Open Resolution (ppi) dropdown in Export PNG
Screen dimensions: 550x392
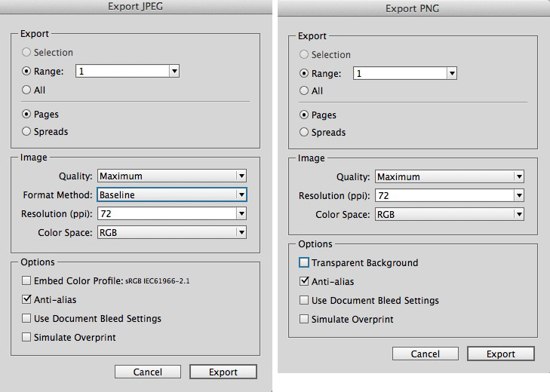tap(520, 195)
